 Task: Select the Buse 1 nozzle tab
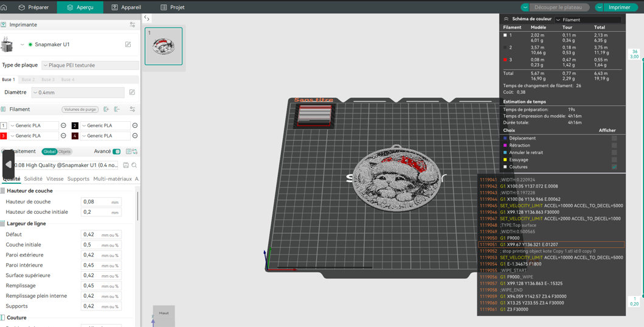[9, 79]
